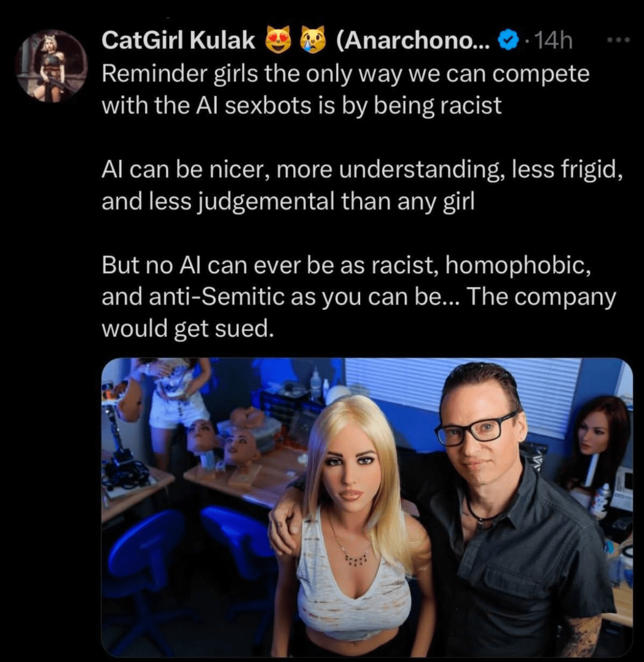Open the 14h timestamp link
644x662 pixels.
click(x=554, y=40)
